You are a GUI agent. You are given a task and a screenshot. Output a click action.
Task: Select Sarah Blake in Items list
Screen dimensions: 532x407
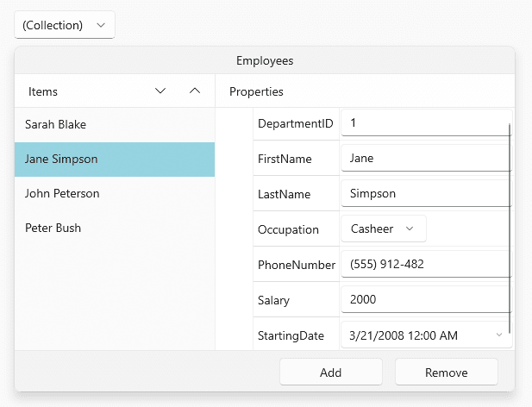click(x=115, y=125)
